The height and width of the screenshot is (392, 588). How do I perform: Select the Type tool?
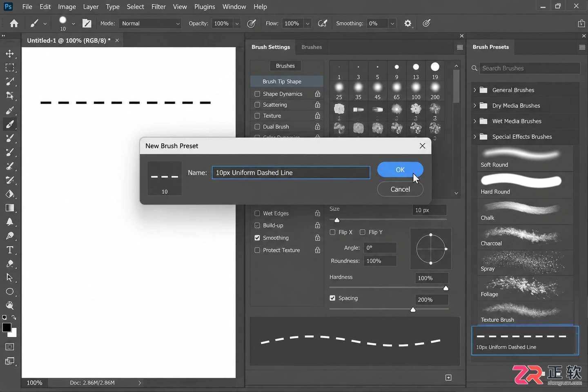click(x=10, y=250)
